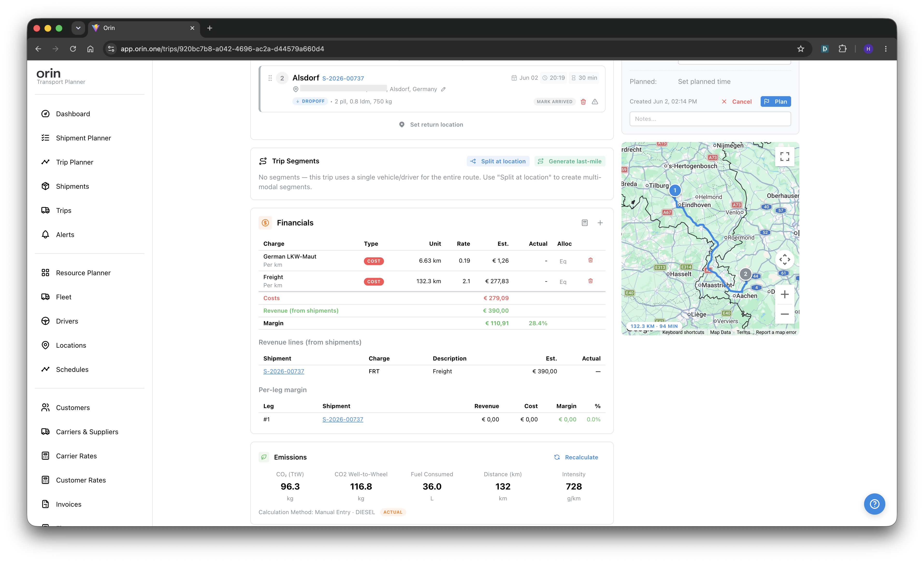Image resolution: width=924 pixels, height=562 pixels.
Task: Open the browser extensions menu
Action: 842,49
